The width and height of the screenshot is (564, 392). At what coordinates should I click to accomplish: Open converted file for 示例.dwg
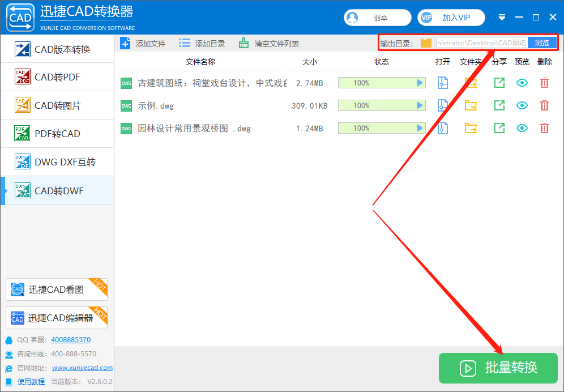coord(443,105)
